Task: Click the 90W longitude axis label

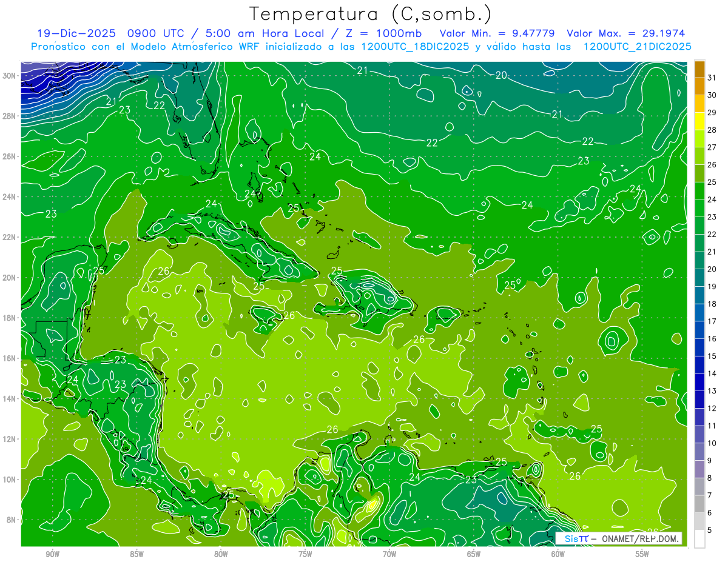Action: click(52, 554)
